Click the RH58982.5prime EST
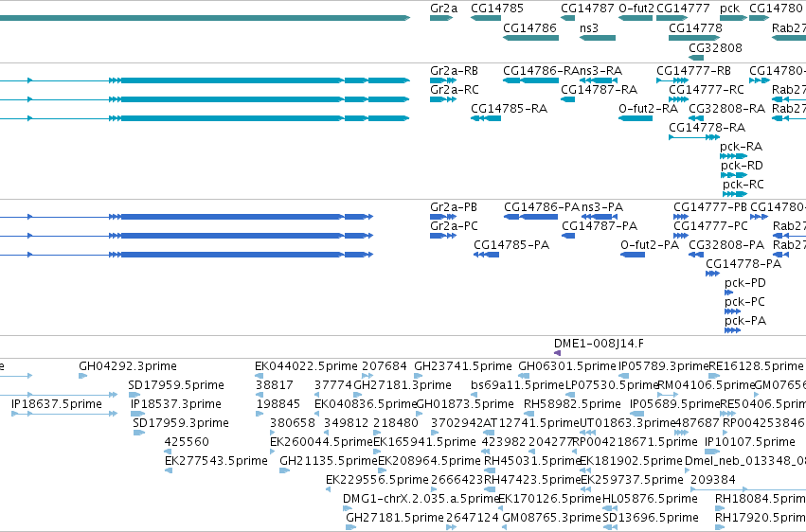 point(528,414)
